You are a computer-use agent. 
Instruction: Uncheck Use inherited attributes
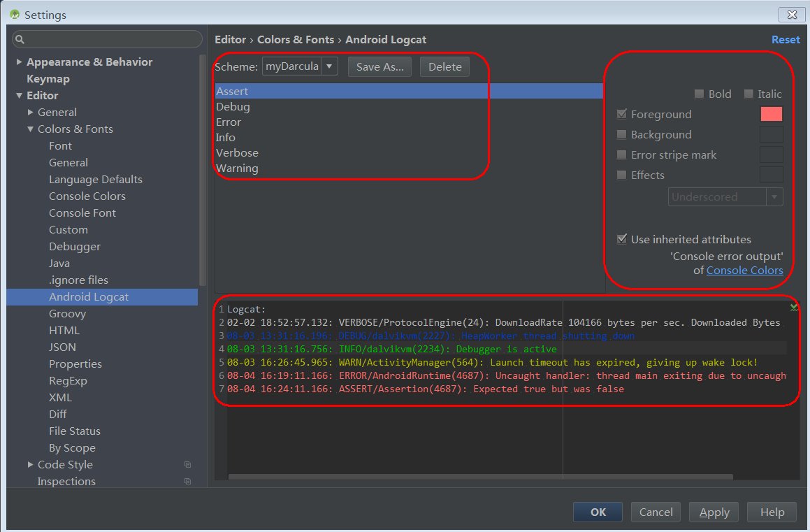(x=622, y=239)
